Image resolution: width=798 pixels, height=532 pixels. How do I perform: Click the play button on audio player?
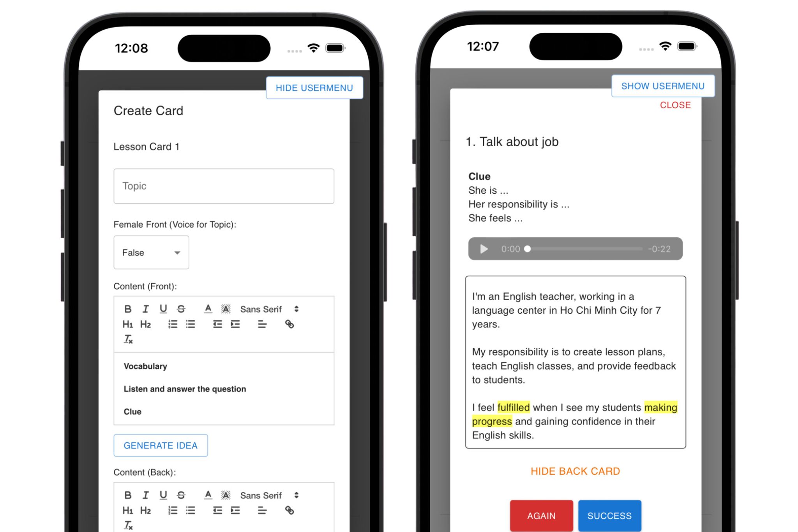click(x=483, y=249)
